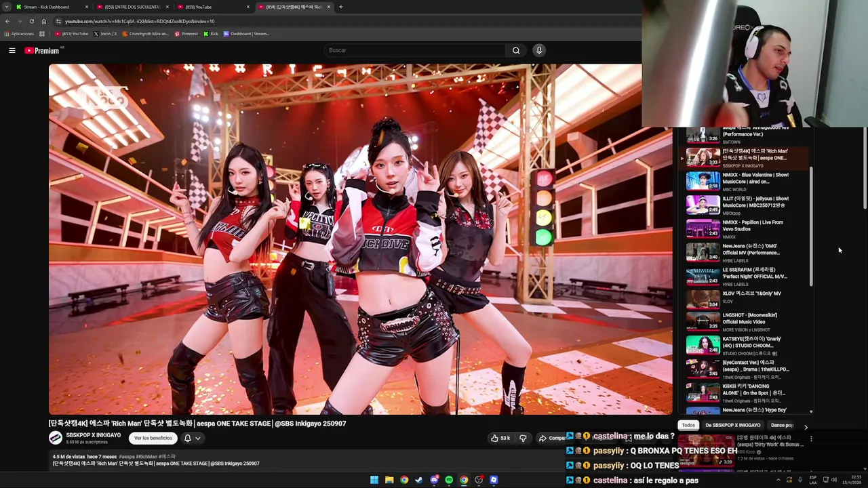Focus the Buscar search field
The width and height of the screenshot is (868, 488).
(x=415, y=50)
